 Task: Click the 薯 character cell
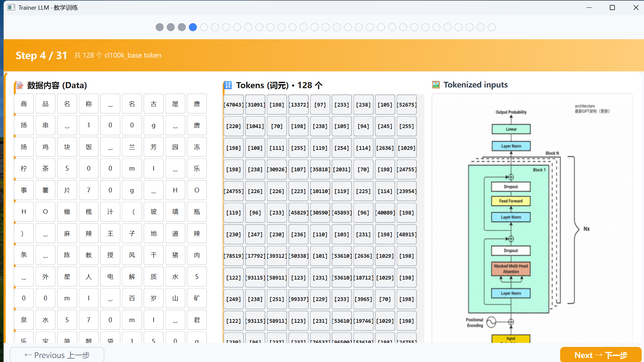pos(45,190)
